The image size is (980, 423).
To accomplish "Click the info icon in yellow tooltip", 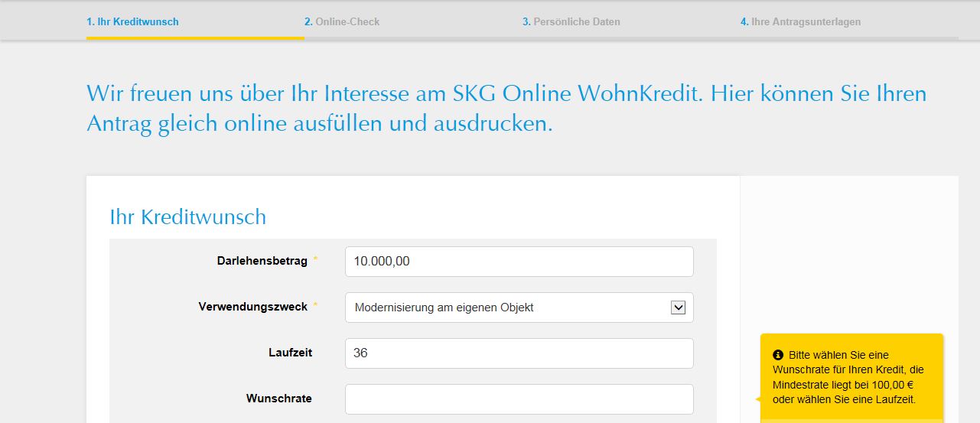I will 778,355.
